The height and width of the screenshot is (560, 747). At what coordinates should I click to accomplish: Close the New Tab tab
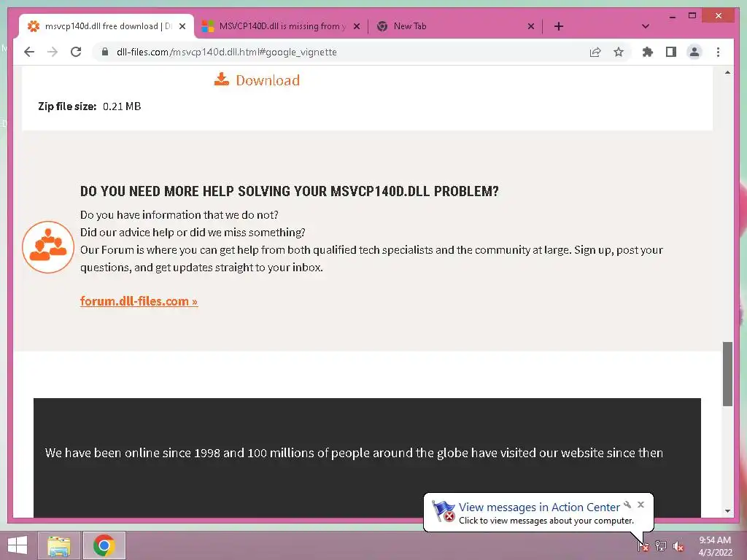(x=531, y=26)
